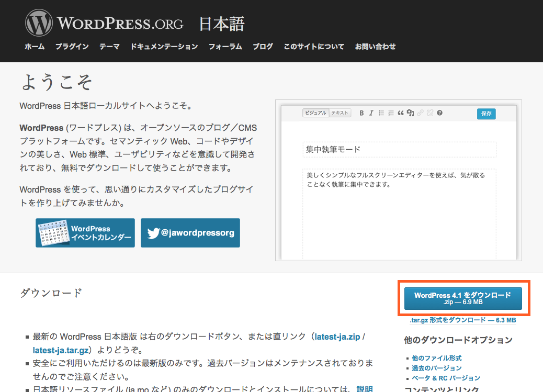Toggle bold formatting in editor preview
This screenshot has width=543, height=392.
pos(361,113)
